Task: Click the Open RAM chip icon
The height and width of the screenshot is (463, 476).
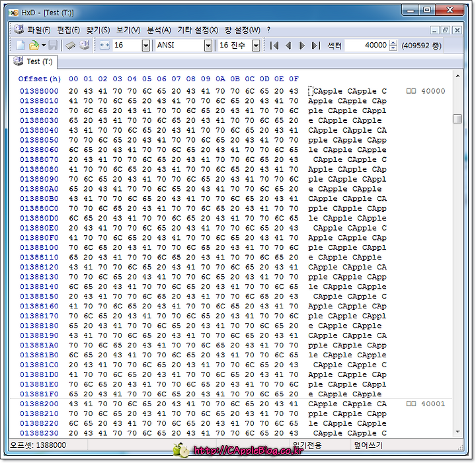Action: coord(71,46)
